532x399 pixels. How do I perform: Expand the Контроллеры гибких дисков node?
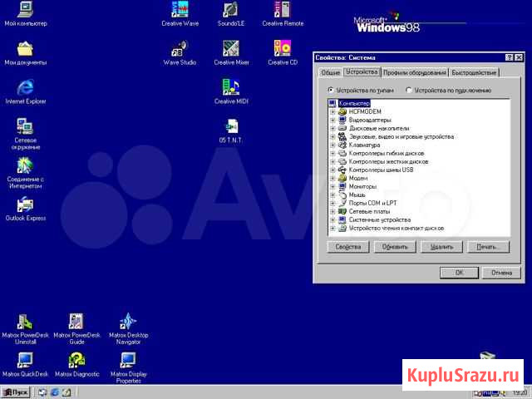pyautogui.click(x=332, y=153)
